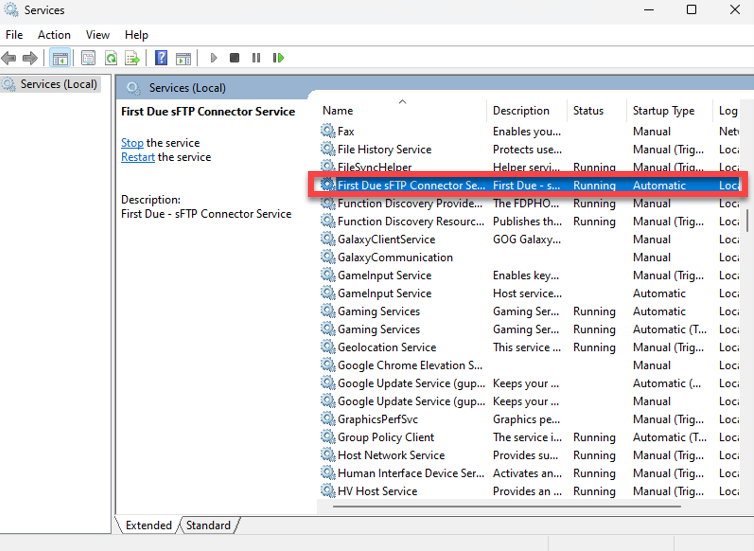This screenshot has width=754, height=551.
Task: Click the Back arrow in toolbar
Action: [9, 58]
